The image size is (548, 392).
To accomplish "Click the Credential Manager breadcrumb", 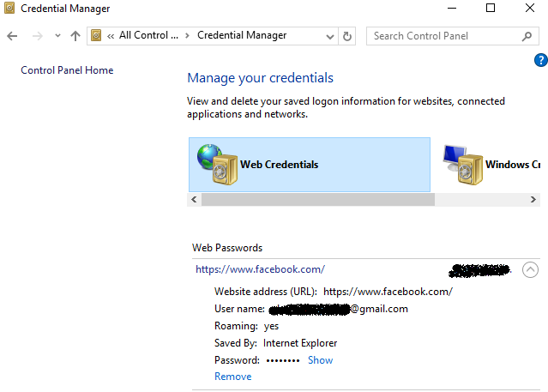I will [242, 36].
